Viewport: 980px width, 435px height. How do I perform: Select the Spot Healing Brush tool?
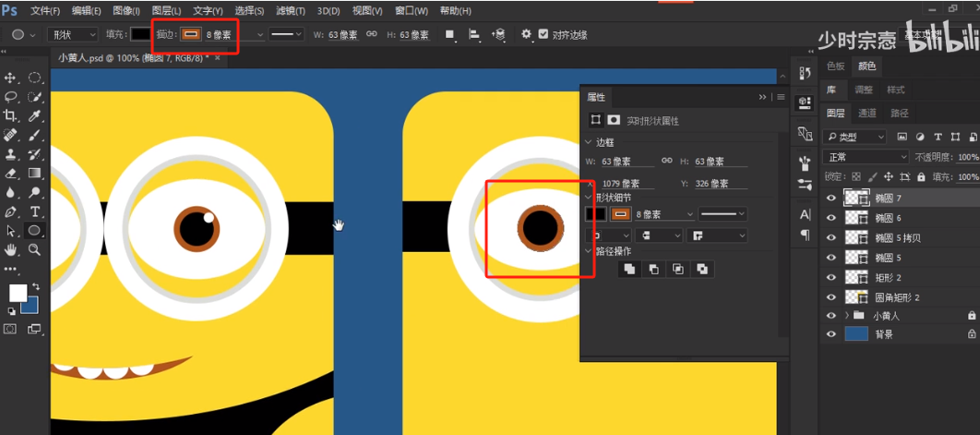[x=10, y=135]
